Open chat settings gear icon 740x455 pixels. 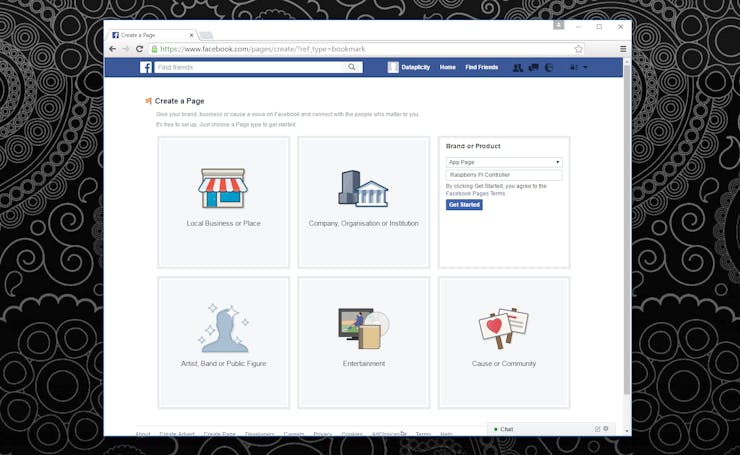click(x=606, y=429)
